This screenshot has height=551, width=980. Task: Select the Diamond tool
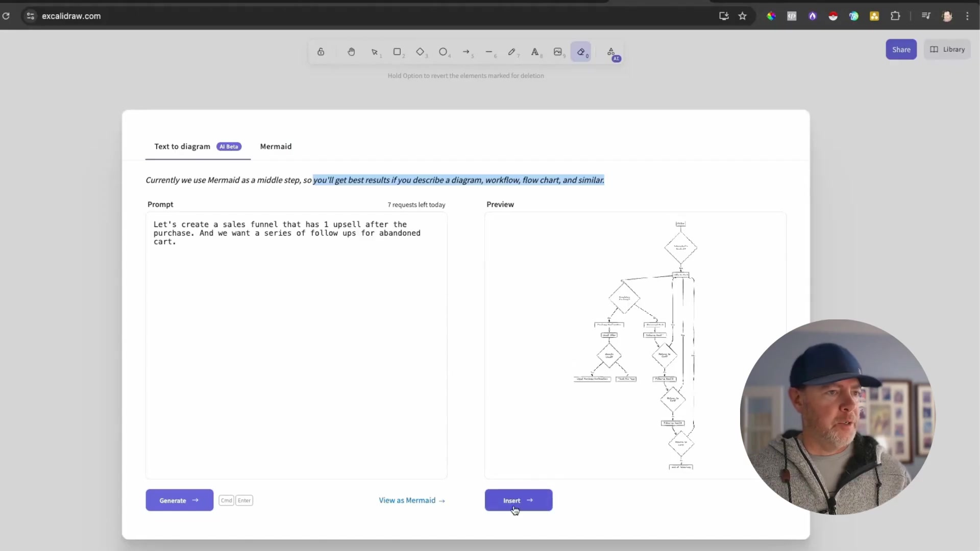(x=421, y=52)
